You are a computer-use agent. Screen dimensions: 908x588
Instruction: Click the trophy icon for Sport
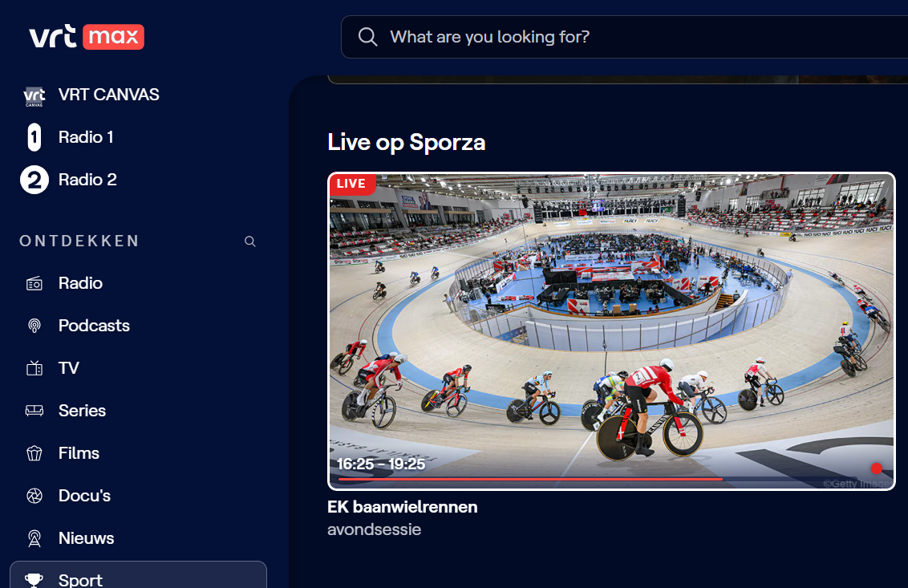(34, 580)
